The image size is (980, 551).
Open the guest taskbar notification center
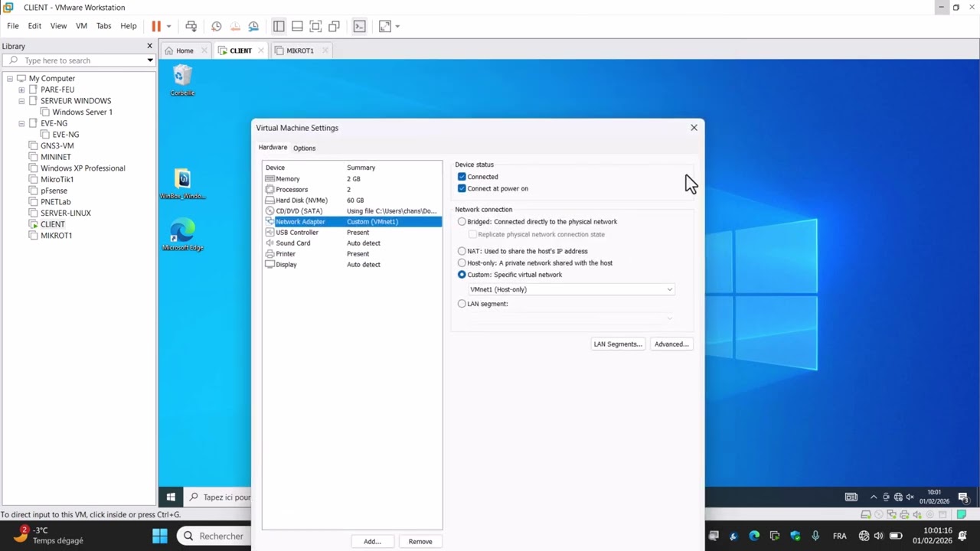(x=963, y=497)
